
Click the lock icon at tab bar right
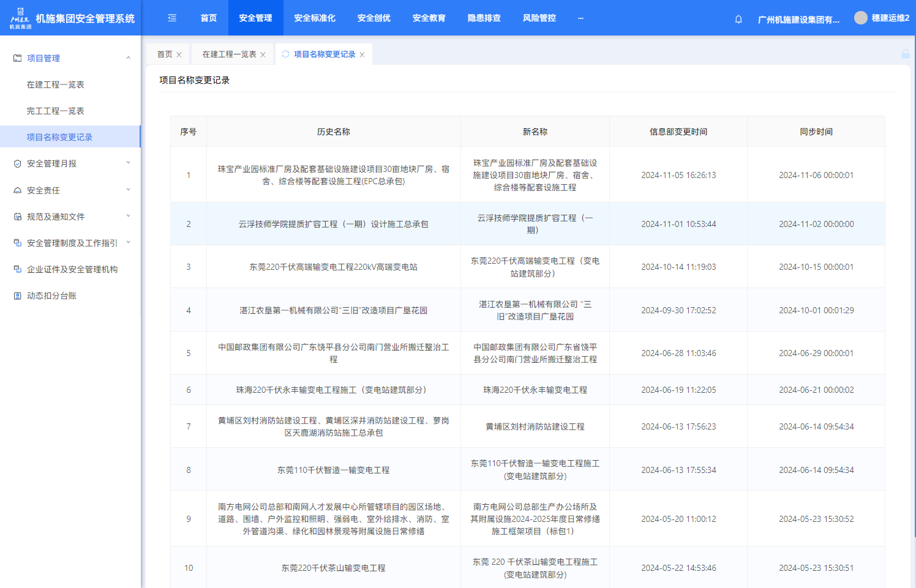point(905,54)
